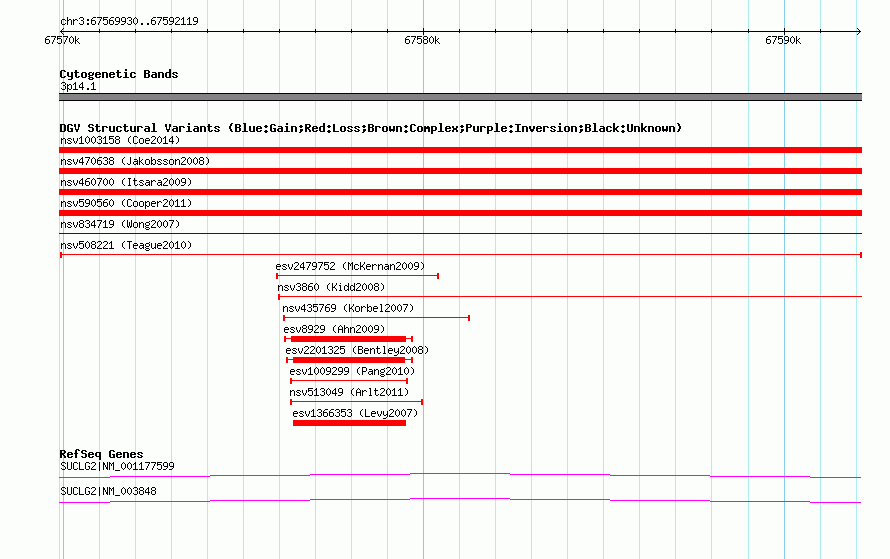
Task: Open the nsv460700 (Itsara2009) label
Action: [x=126, y=182]
